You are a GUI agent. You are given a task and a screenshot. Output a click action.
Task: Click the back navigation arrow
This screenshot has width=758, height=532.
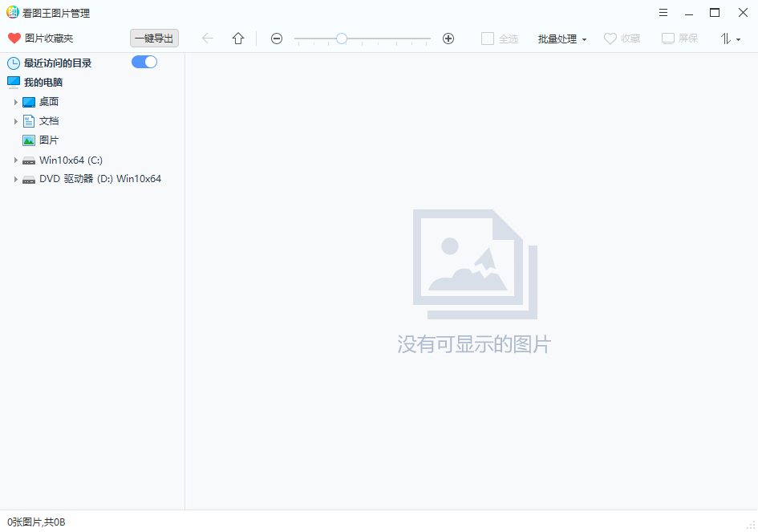(208, 38)
